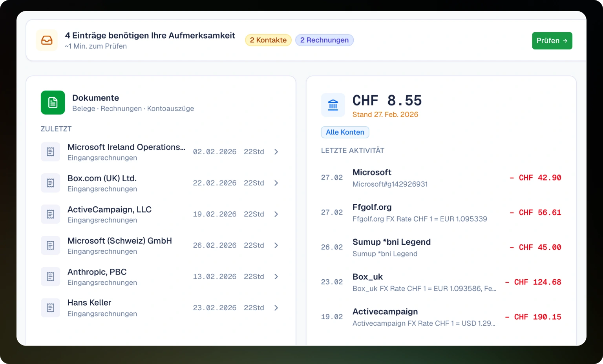Click Activecampaign FX Rate description
Image resolution: width=603 pixels, height=364 pixels.
pos(424,323)
